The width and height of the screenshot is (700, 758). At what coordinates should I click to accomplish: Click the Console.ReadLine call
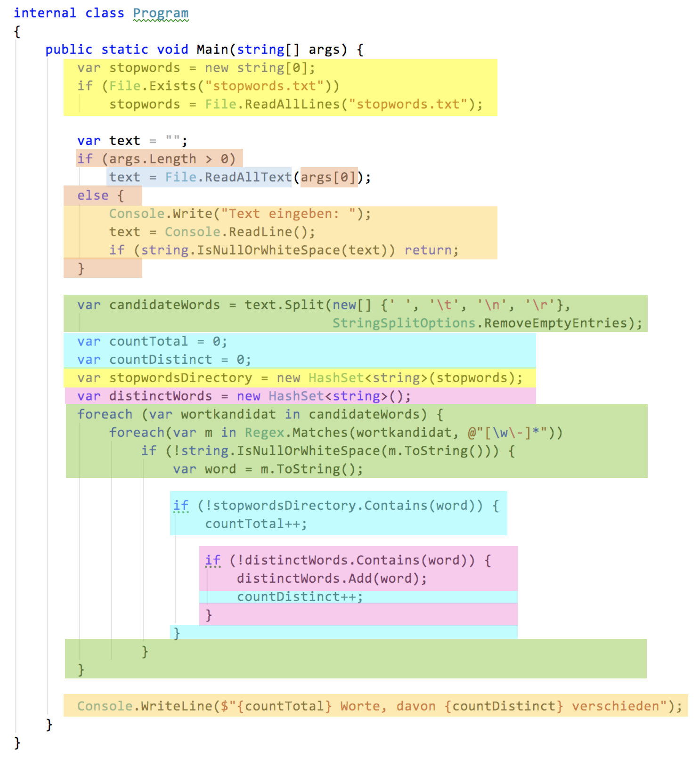[x=239, y=232]
